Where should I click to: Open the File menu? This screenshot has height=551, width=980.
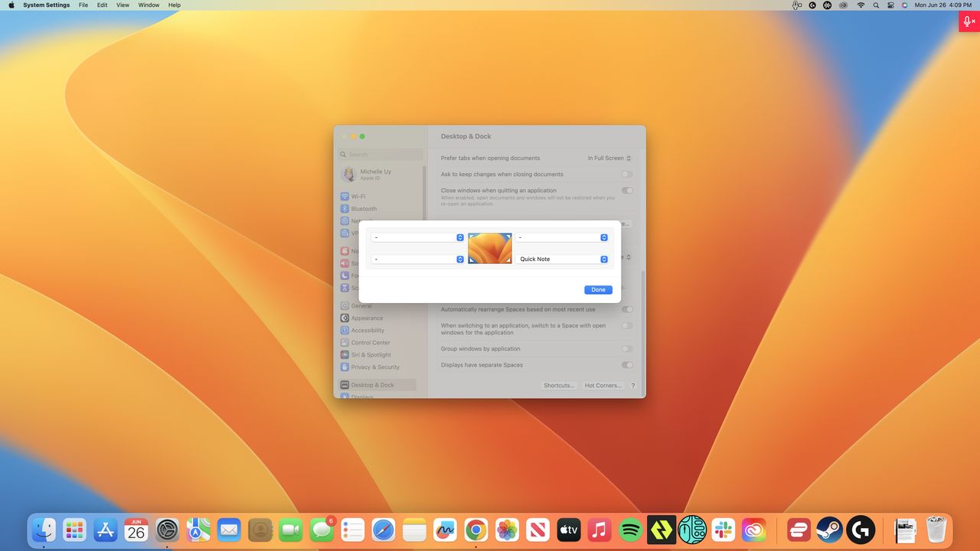[83, 5]
